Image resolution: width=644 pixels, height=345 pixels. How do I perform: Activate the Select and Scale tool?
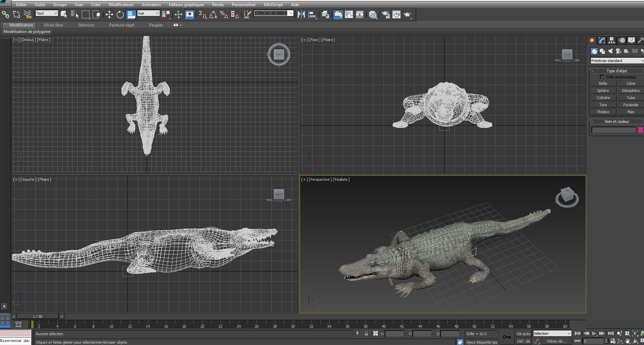pos(131,14)
